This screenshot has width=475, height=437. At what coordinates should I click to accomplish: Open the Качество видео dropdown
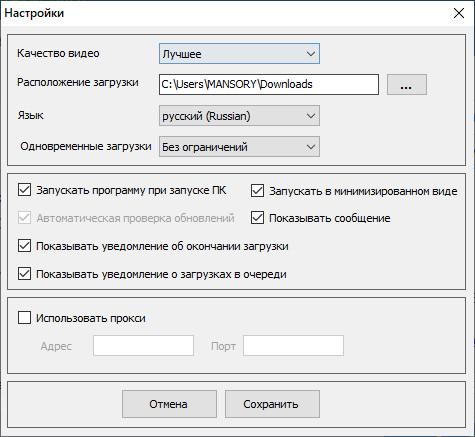pos(239,54)
